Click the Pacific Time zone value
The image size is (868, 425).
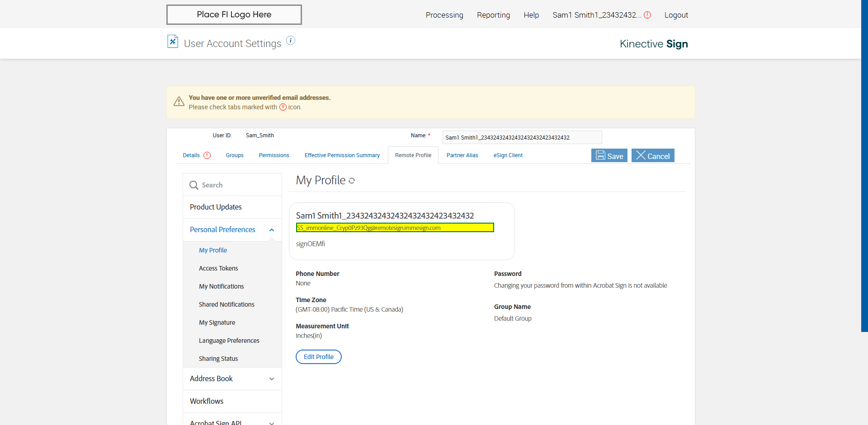(349, 310)
